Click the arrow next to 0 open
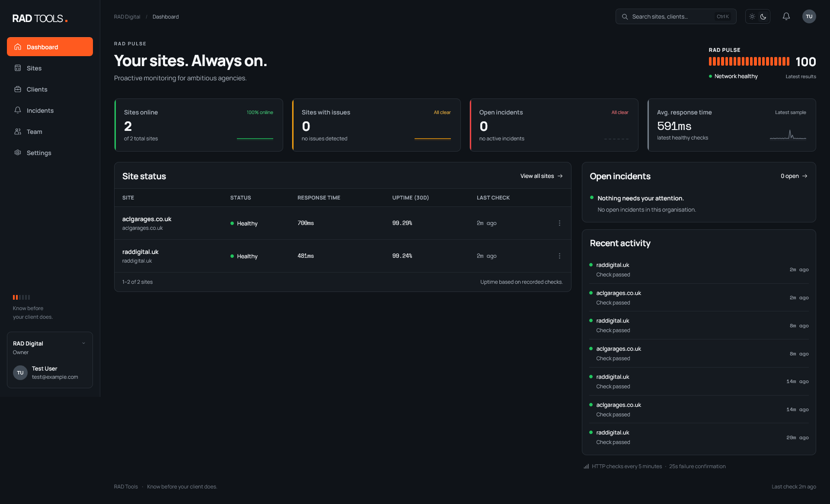The width and height of the screenshot is (830, 504). (x=805, y=176)
